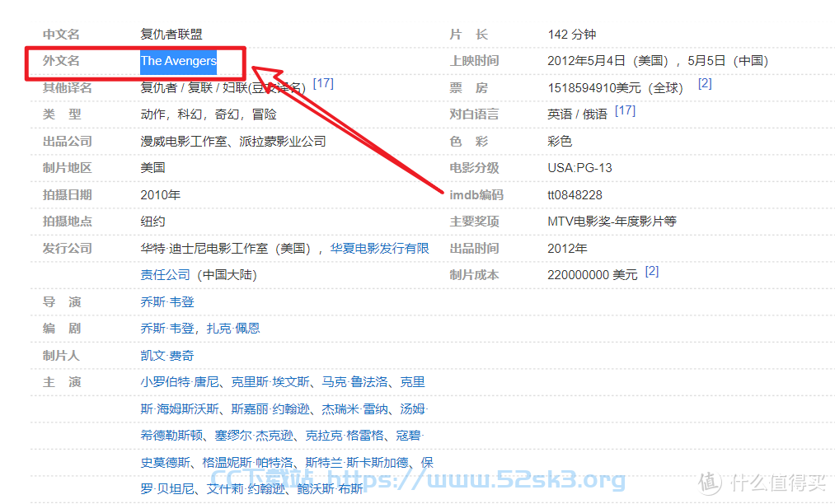Click the 色彩 field label
This screenshot has width=835, height=504.
[x=469, y=142]
